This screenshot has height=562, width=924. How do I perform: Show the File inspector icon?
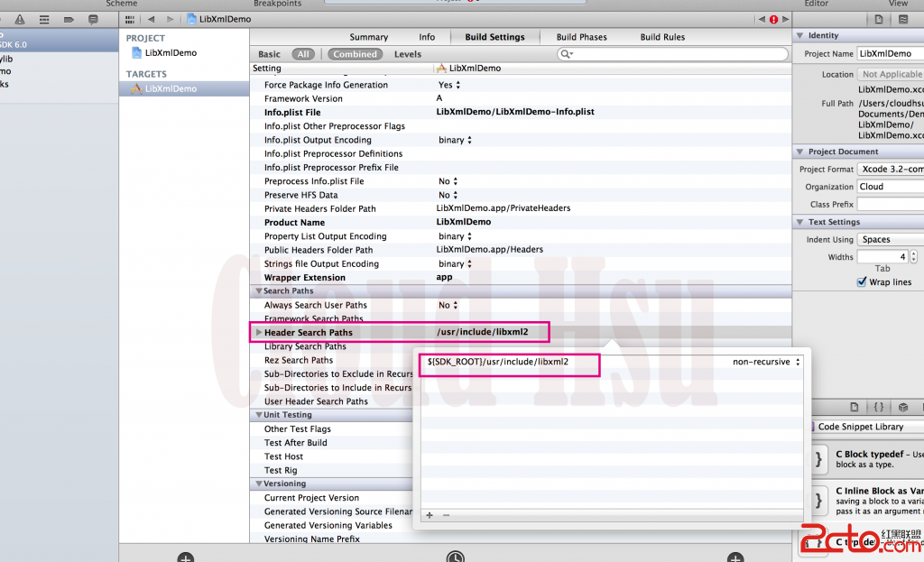click(x=879, y=20)
